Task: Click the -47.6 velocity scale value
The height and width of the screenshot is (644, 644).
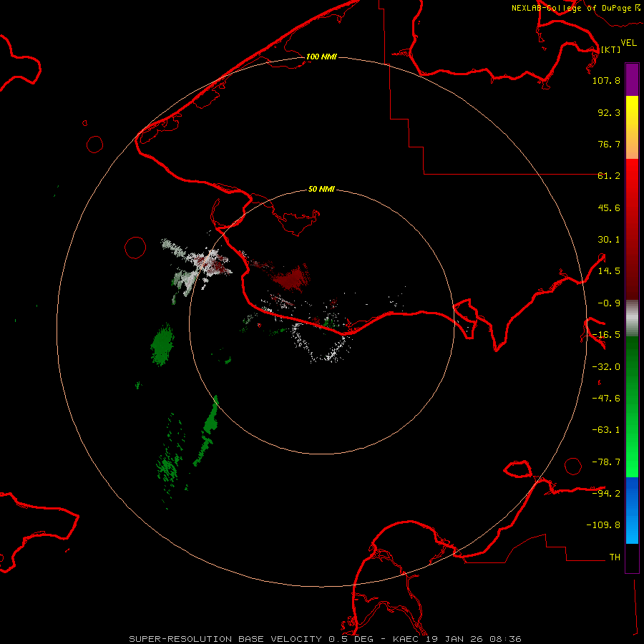Action: click(606, 399)
